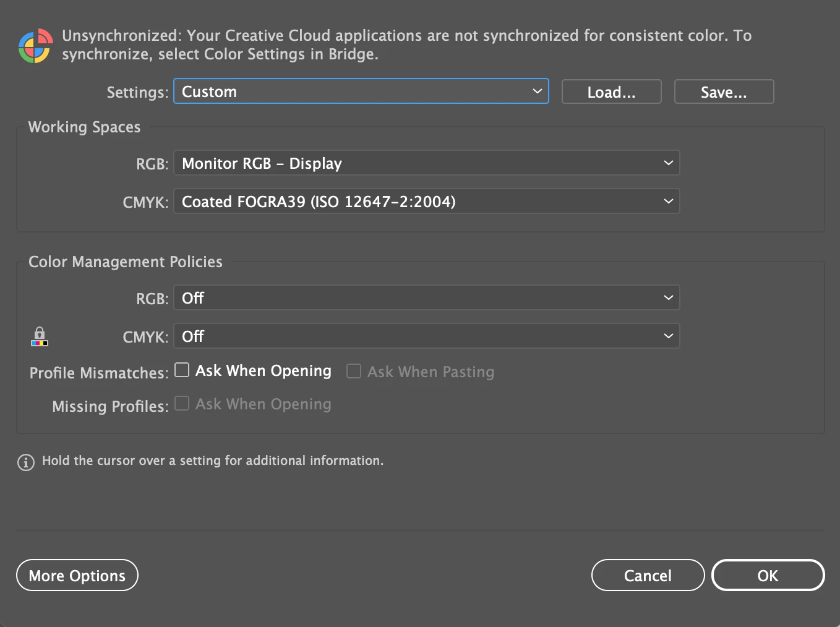This screenshot has width=840, height=627.
Task: Click the Missing Profiles label
Action: tap(110, 406)
